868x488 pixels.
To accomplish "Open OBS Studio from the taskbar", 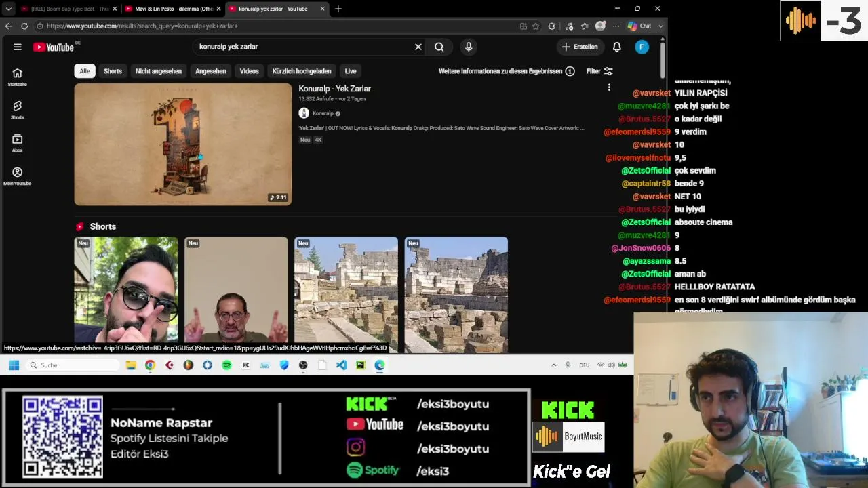I will coord(303,365).
